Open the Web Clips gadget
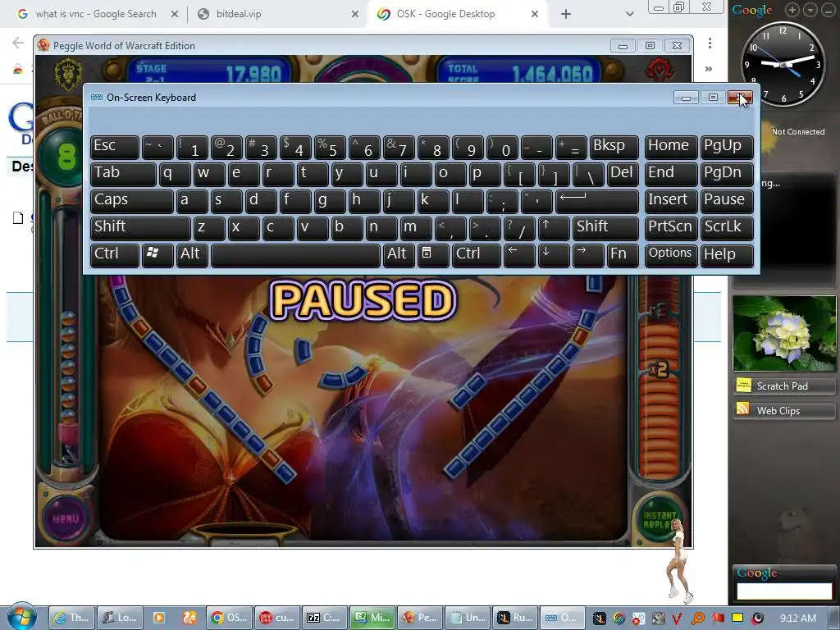Viewport: 840px width, 630px height. pos(783,410)
